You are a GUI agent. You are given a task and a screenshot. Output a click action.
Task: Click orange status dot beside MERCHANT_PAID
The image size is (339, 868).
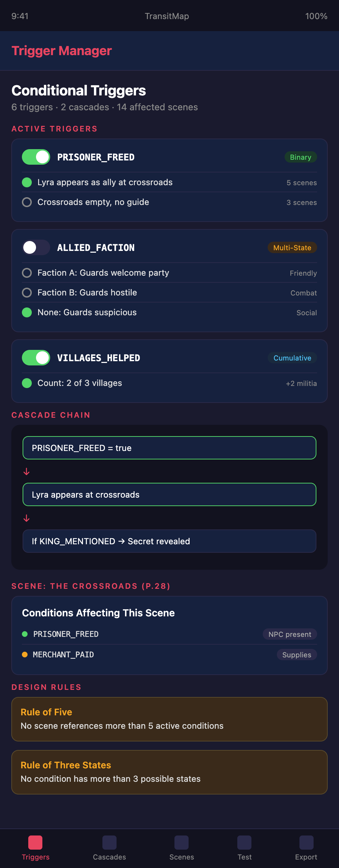point(25,655)
